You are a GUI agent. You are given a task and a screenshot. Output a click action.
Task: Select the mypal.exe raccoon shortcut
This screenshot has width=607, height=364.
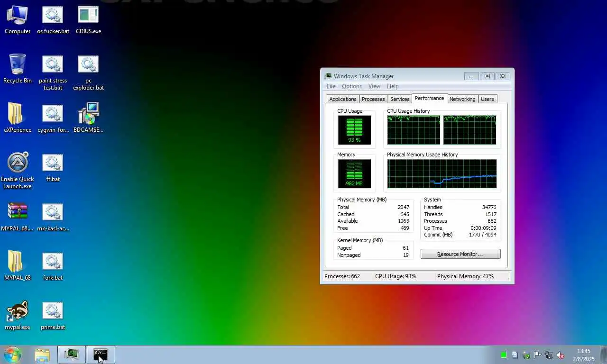click(18, 316)
